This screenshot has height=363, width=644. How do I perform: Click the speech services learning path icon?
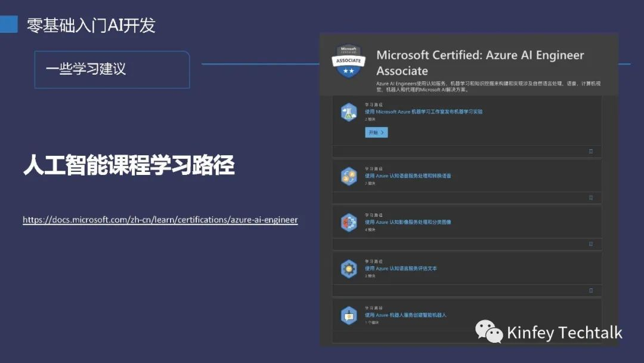pyautogui.click(x=349, y=176)
